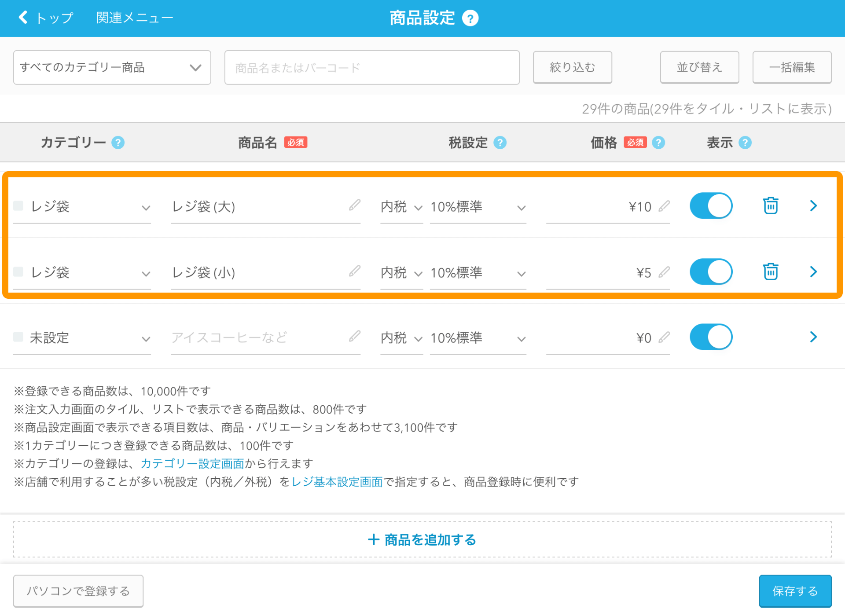Follow the カテゴリー設定画面 link
This screenshot has width=845, height=616.
(x=192, y=463)
